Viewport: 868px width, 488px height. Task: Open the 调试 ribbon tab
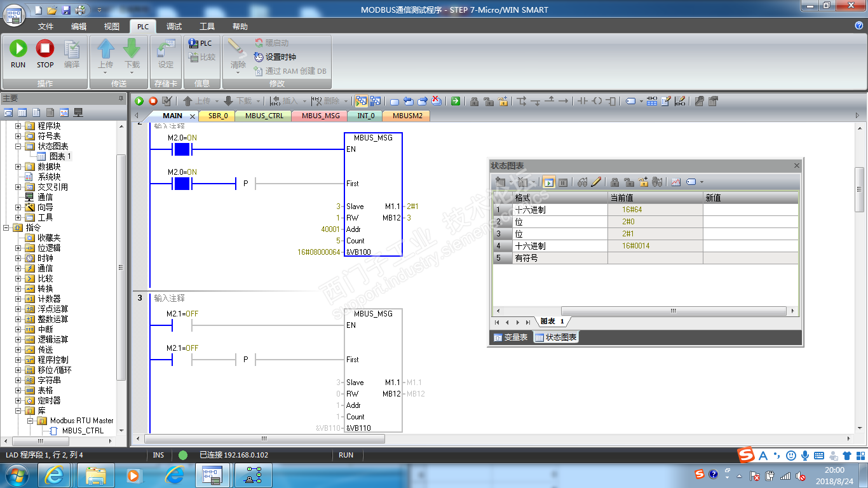point(174,27)
